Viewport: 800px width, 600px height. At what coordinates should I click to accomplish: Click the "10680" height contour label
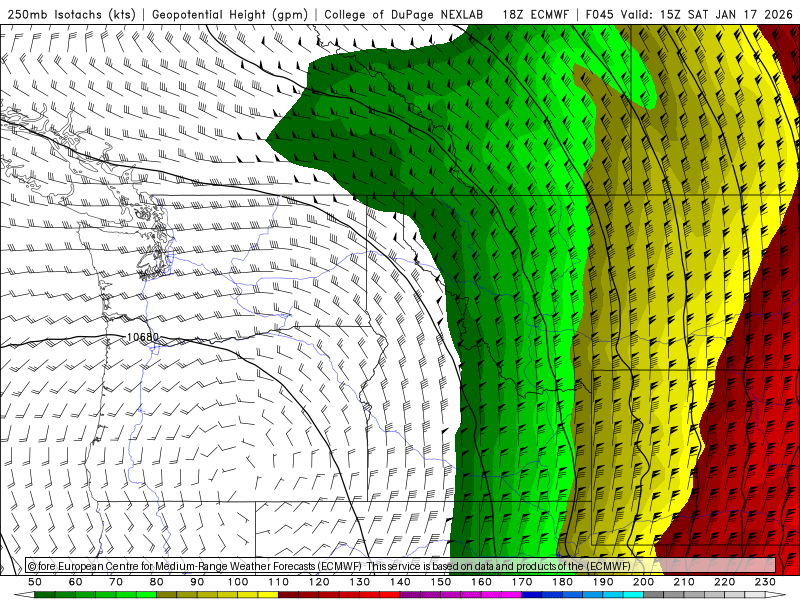click(x=142, y=337)
